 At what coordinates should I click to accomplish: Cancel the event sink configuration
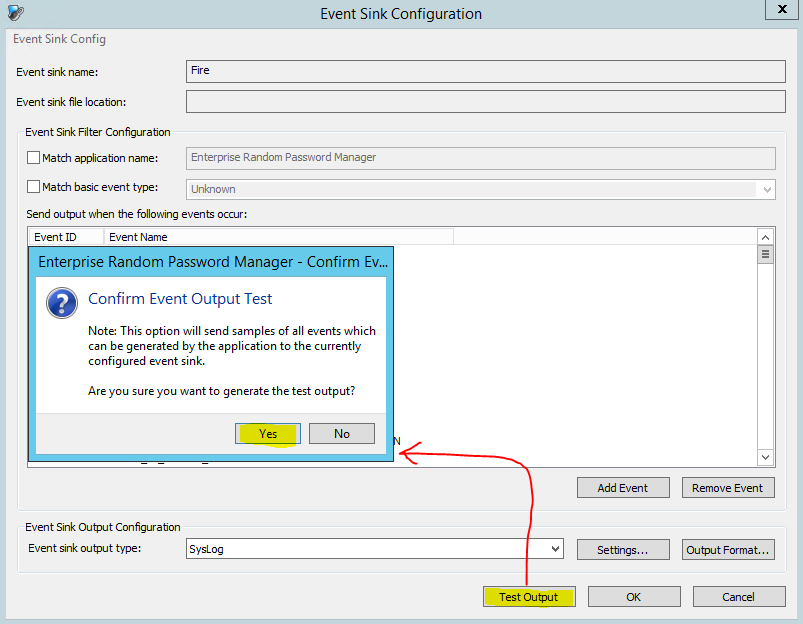tap(739, 597)
